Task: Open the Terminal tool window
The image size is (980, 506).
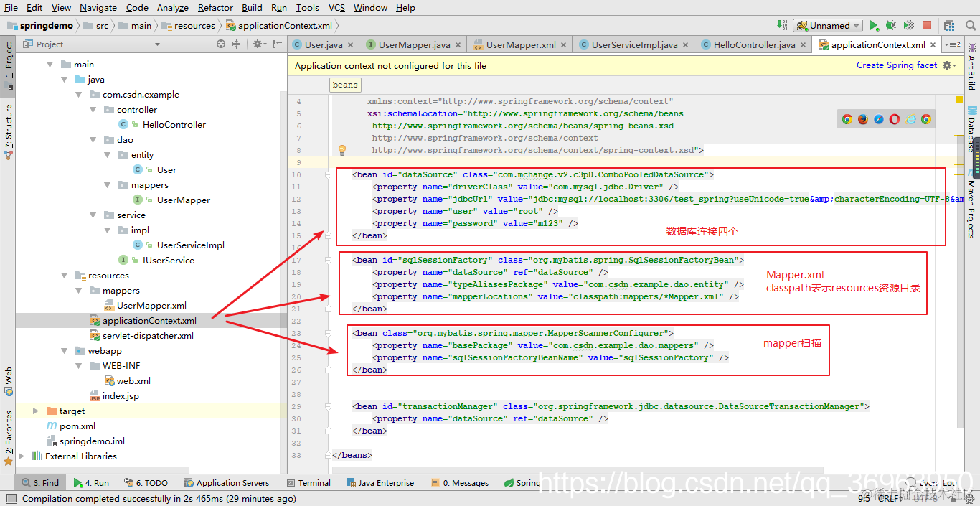Action: (308, 483)
